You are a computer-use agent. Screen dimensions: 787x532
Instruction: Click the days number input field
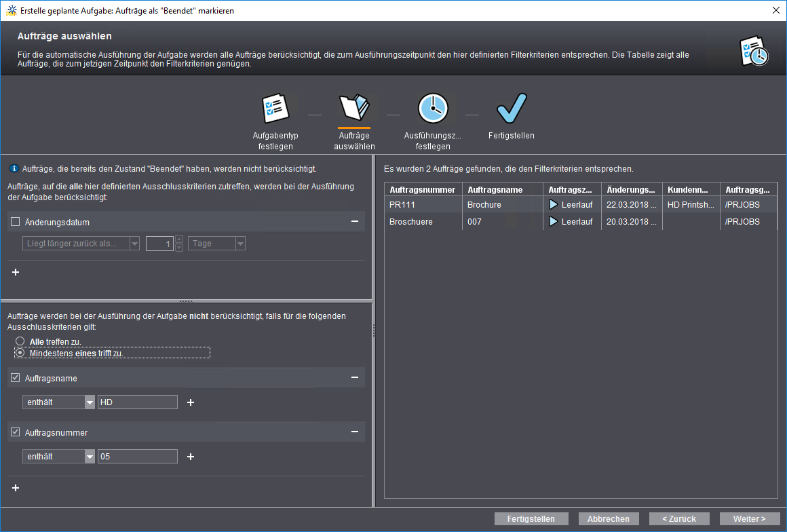pyautogui.click(x=159, y=244)
